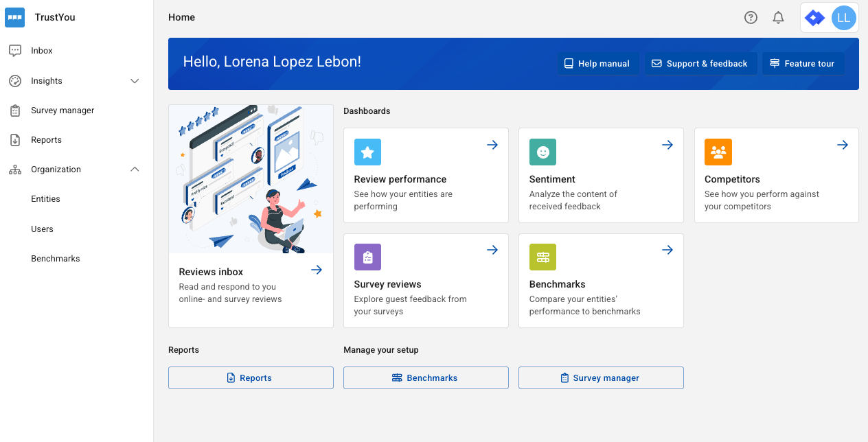
Task: Click the purple clipboard Survey reviews icon
Action: 367,257
